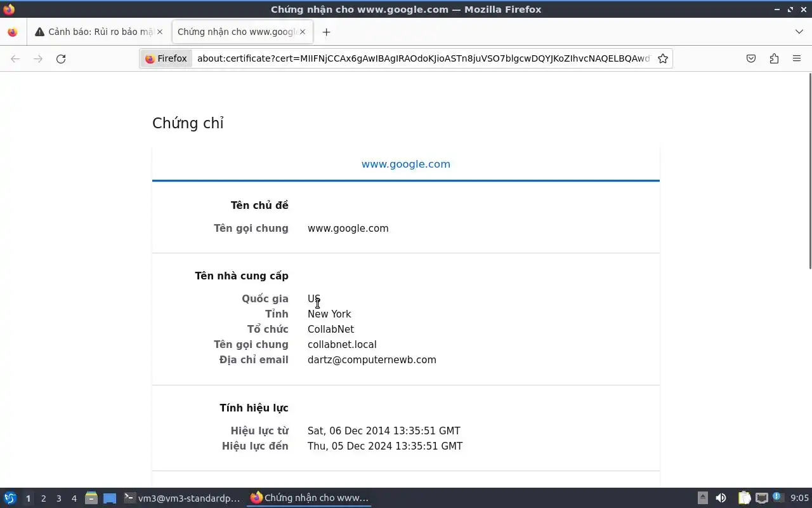Click the email dartz@computernewb.com
Screen dimensions: 812x508
(x=372, y=359)
